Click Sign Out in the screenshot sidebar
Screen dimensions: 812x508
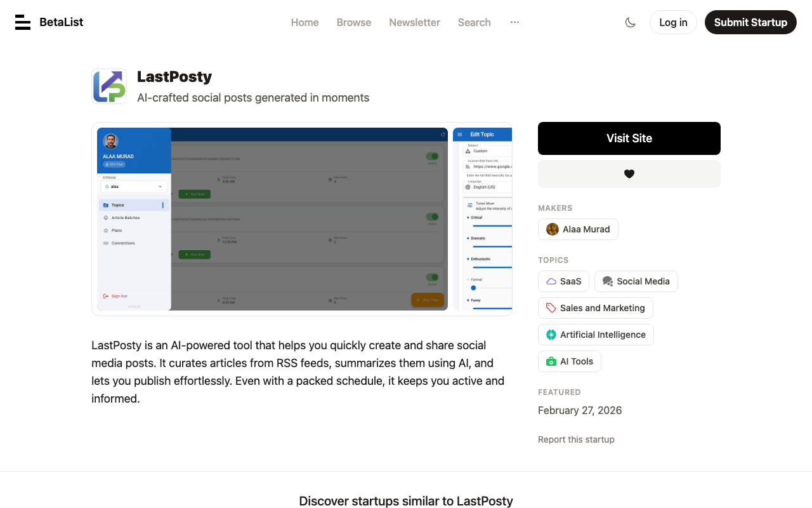click(x=115, y=296)
